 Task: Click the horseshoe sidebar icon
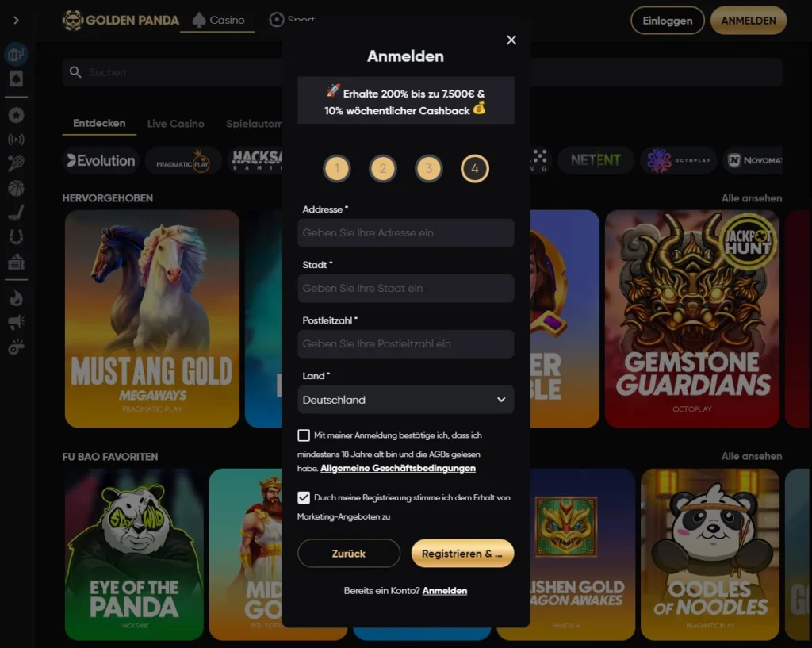[x=16, y=237]
